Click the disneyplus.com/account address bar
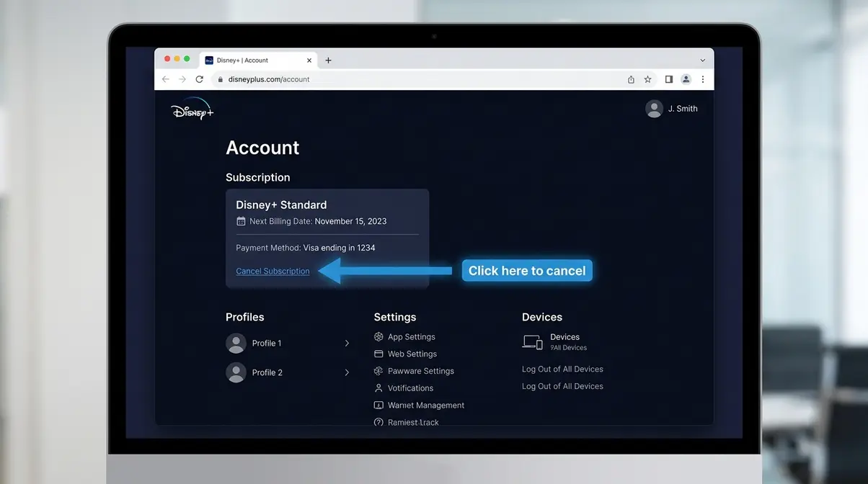The image size is (868, 484). pos(418,79)
